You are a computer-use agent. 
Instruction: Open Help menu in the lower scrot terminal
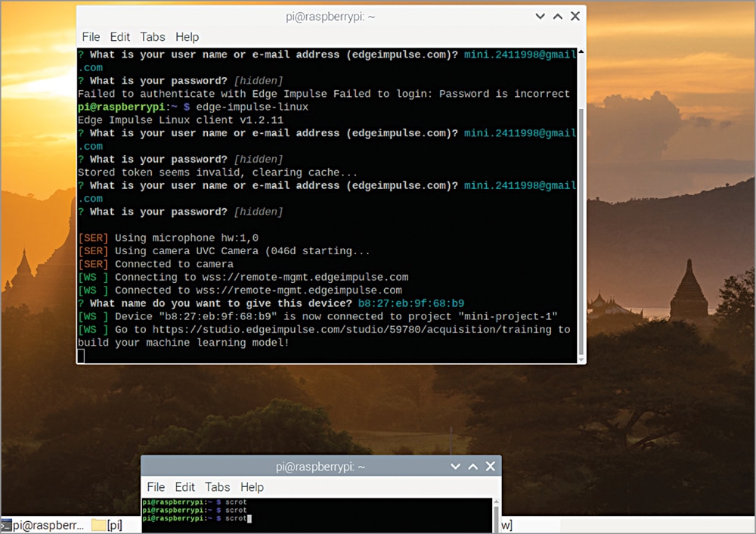252,487
